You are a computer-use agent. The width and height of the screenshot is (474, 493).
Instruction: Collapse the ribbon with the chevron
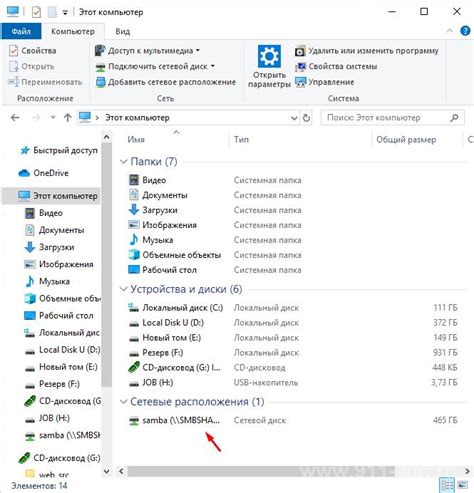pos(449,31)
